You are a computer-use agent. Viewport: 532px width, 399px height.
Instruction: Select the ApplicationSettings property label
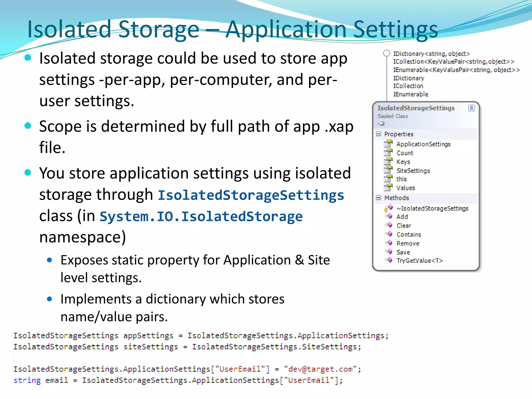tap(423, 144)
